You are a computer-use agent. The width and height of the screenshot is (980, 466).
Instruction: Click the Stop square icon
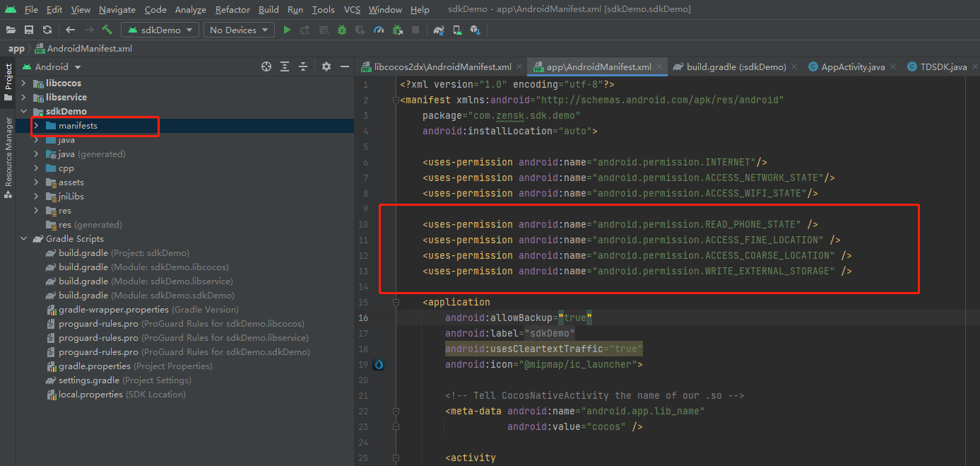[x=415, y=30]
